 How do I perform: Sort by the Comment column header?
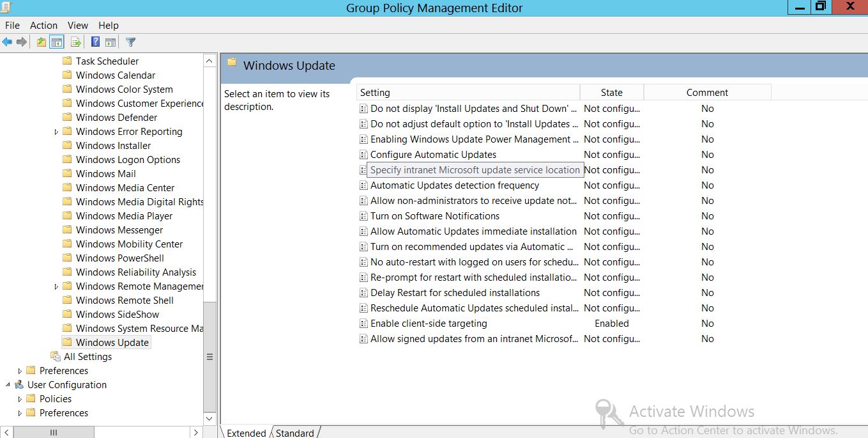tap(707, 93)
